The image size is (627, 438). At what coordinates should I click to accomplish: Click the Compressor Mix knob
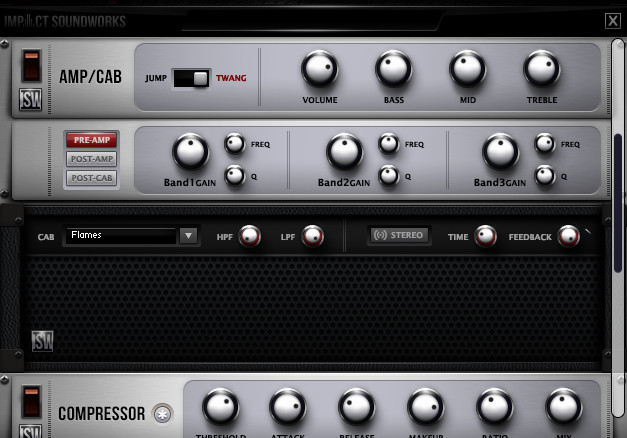coord(563,406)
